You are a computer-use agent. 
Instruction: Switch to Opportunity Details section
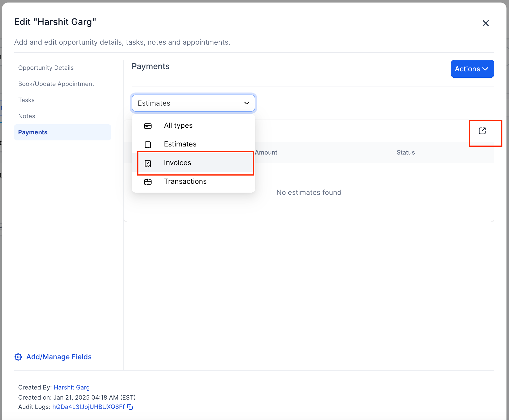46,68
